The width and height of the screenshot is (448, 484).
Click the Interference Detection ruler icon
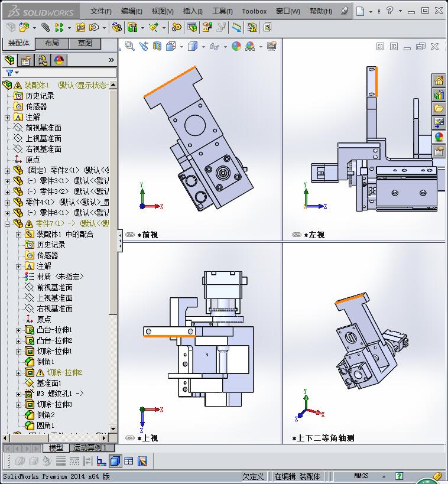[237, 27]
